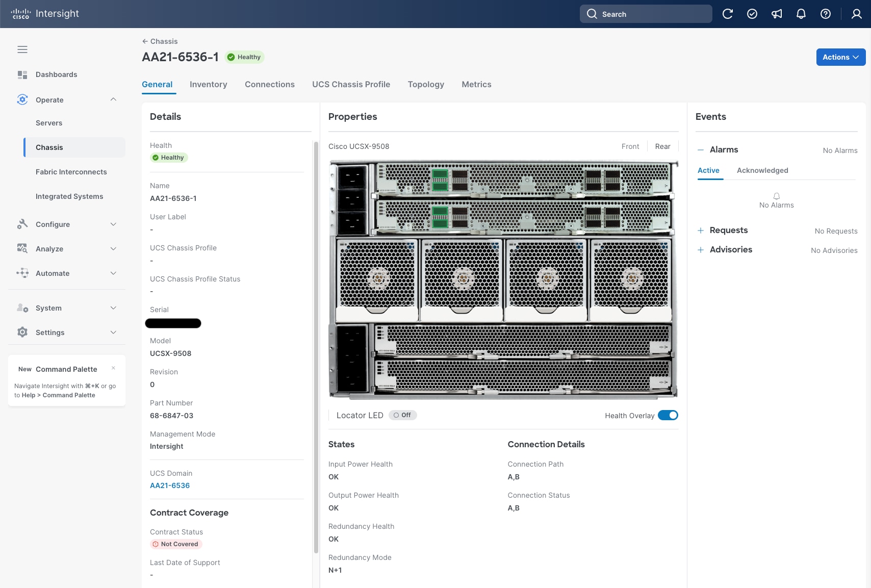Select the Dashboards icon in the sidebar

(22, 74)
